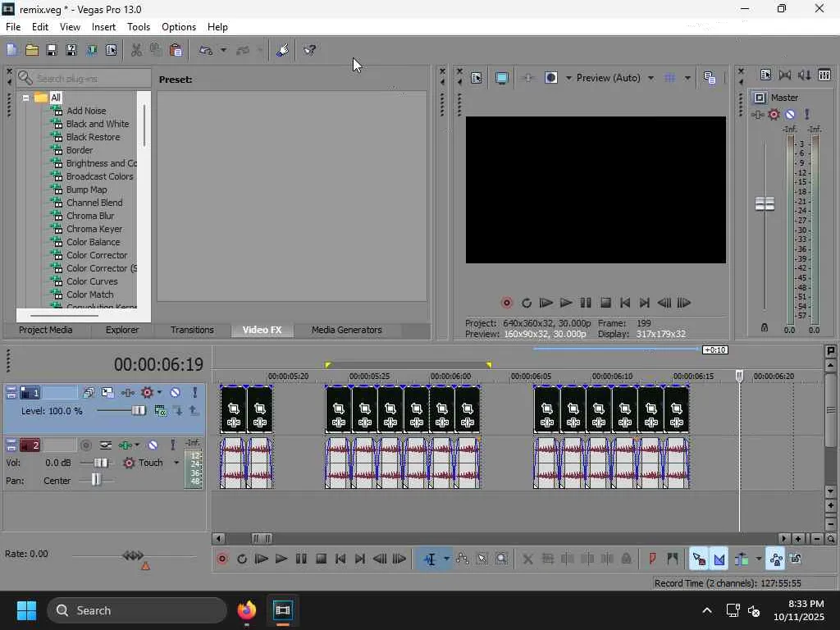The width and height of the screenshot is (840, 630).
Task: Click Track FX green icon on audio track 2
Action: coord(126,445)
